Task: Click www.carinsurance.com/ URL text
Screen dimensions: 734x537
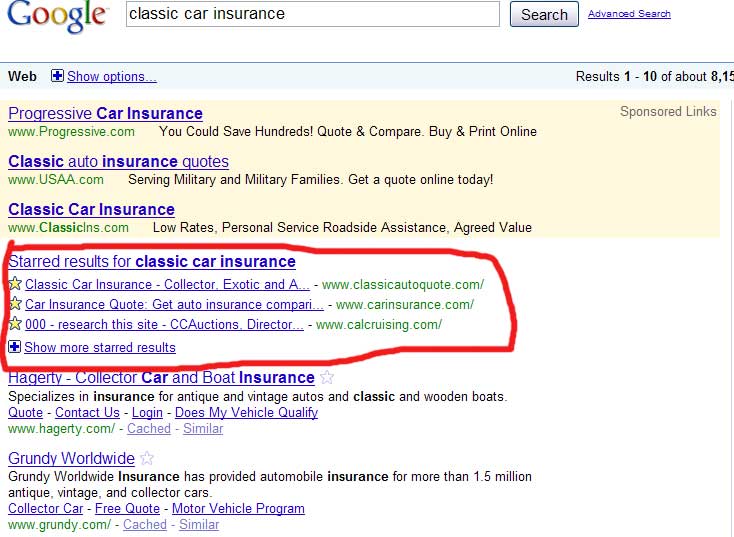Action: (x=405, y=305)
